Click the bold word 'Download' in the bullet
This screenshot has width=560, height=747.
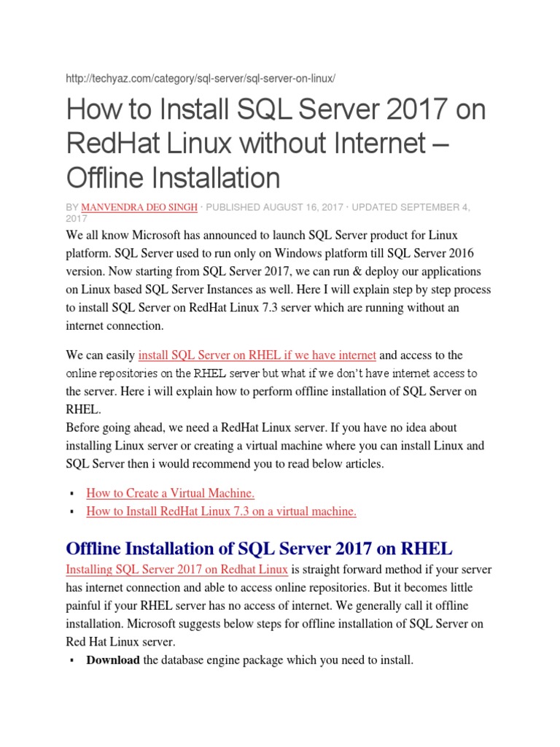click(x=113, y=660)
